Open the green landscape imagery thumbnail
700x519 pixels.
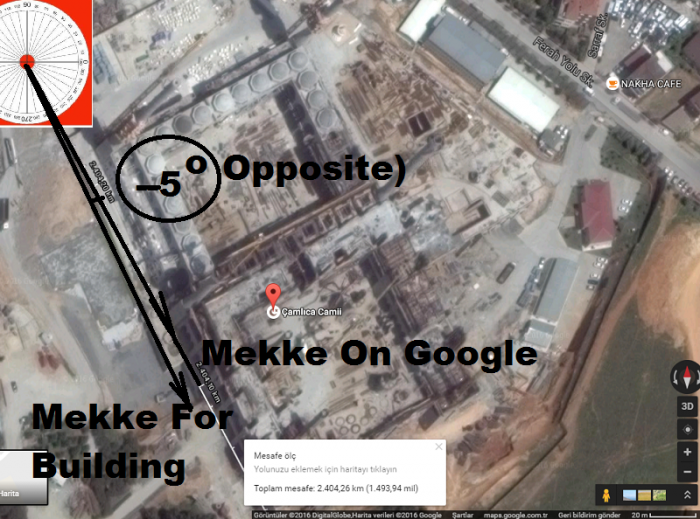click(659, 495)
